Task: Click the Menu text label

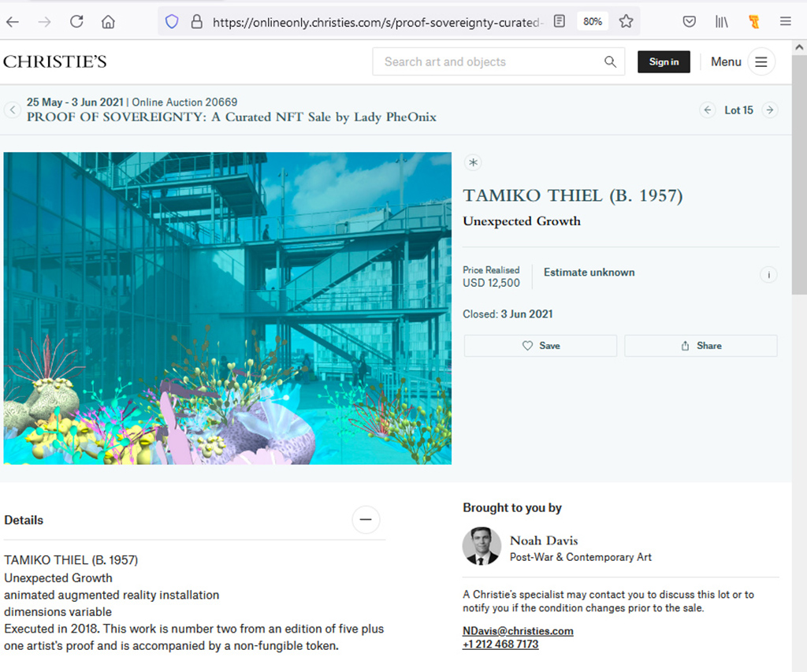Action: click(x=726, y=61)
